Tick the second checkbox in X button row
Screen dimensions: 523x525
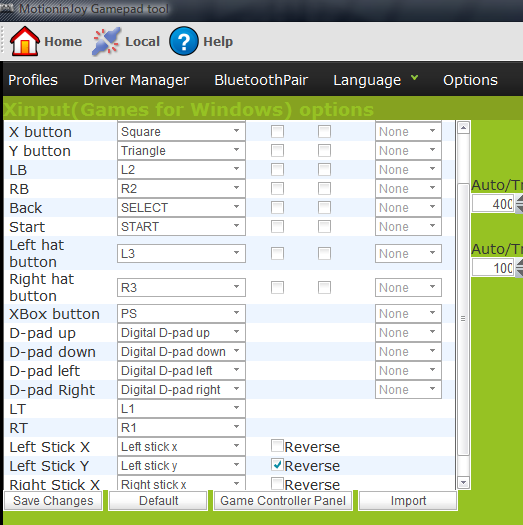[x=324, y=132]
